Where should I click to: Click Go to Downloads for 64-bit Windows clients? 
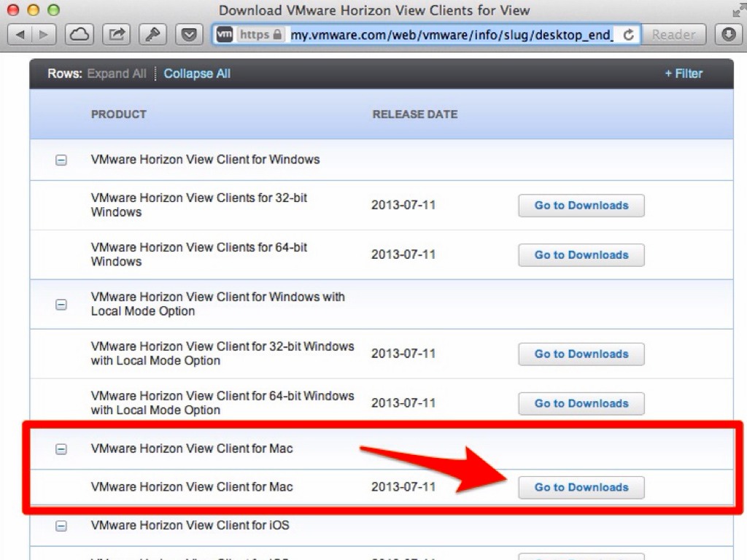581,255
